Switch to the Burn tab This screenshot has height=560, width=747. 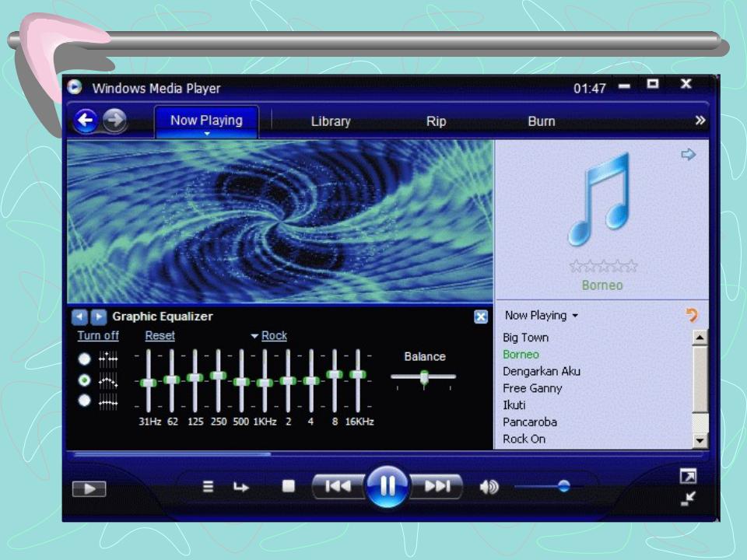pyautogui.click(x=542, y=121)
